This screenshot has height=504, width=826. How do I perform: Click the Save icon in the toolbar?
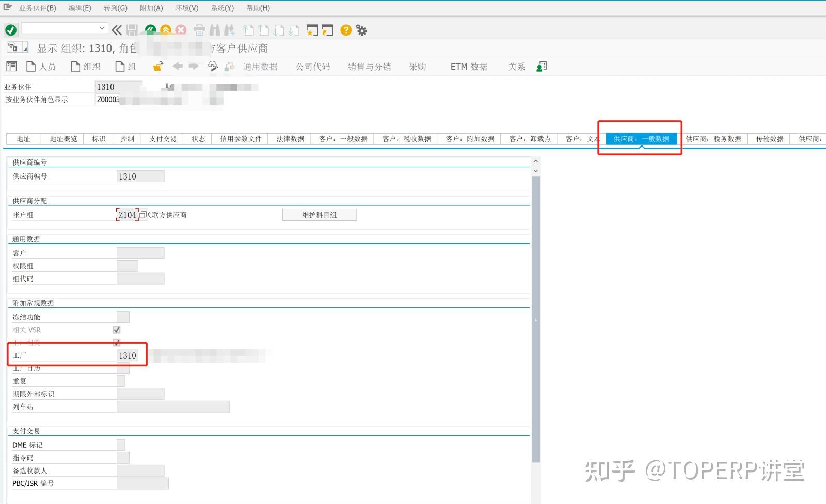click(131, 30)
